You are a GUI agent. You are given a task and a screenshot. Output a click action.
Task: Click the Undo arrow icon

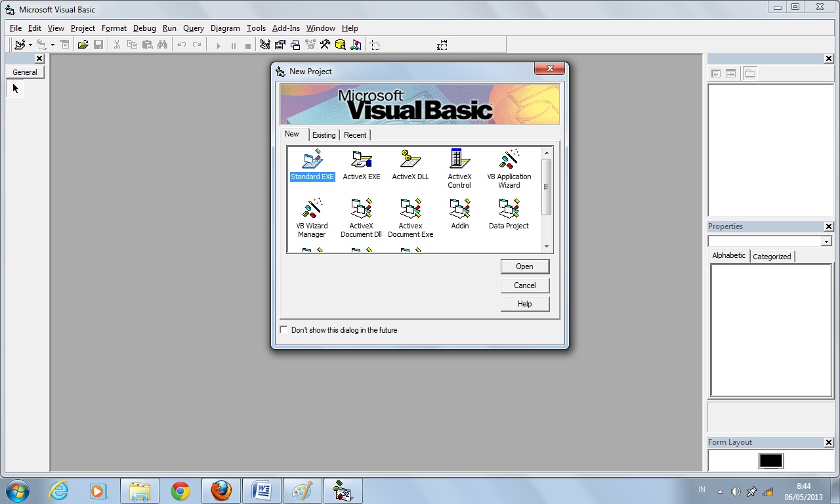coord(181,45)
